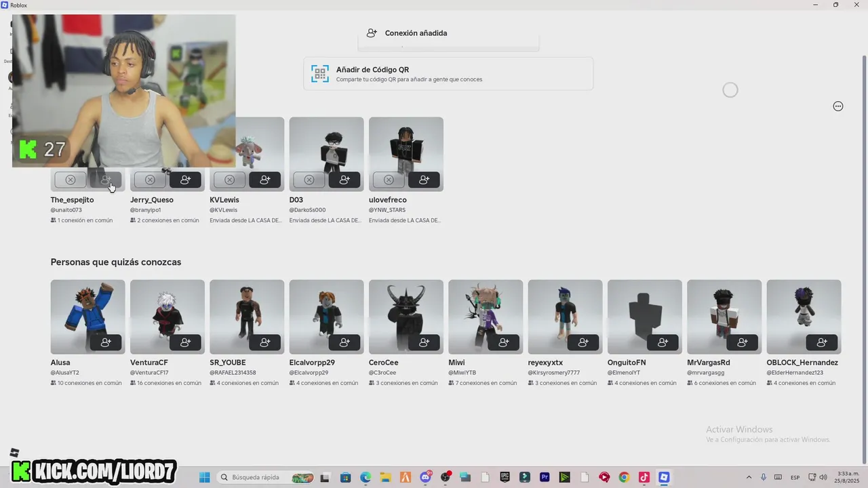Add VenturaCF as a connection
This screenshot has width=868, height=488.
coord(186,342)
